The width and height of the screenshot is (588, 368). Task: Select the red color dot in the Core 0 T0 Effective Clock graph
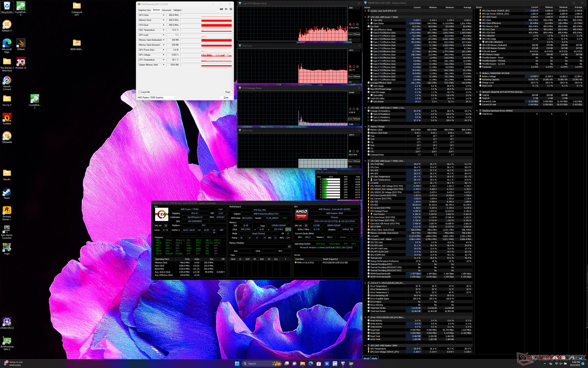[x=350, y=24]
